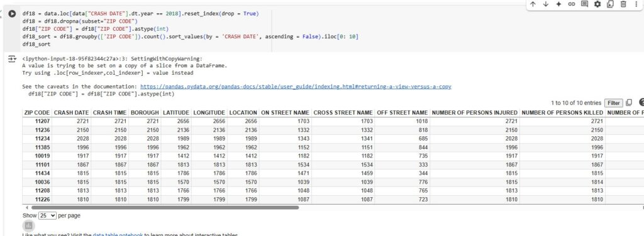Open Gemini AI sparkle tool
Image resolution: width=644 pixels, height=236 pixels.
pyautogui.click(x=558, y=4)
